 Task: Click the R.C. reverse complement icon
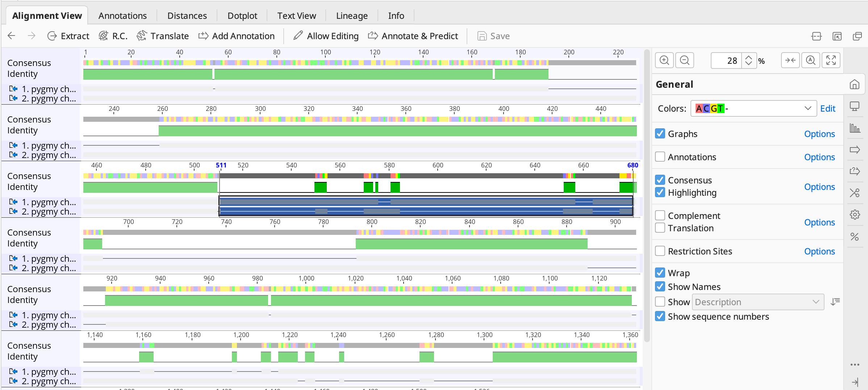(104, 36)
